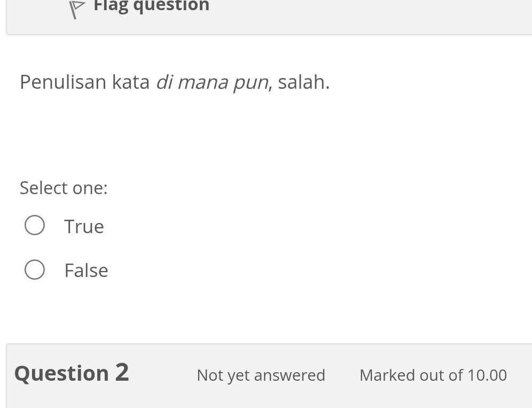Select the True radio button
532x408 pixels.
click(x=35, y=225)
